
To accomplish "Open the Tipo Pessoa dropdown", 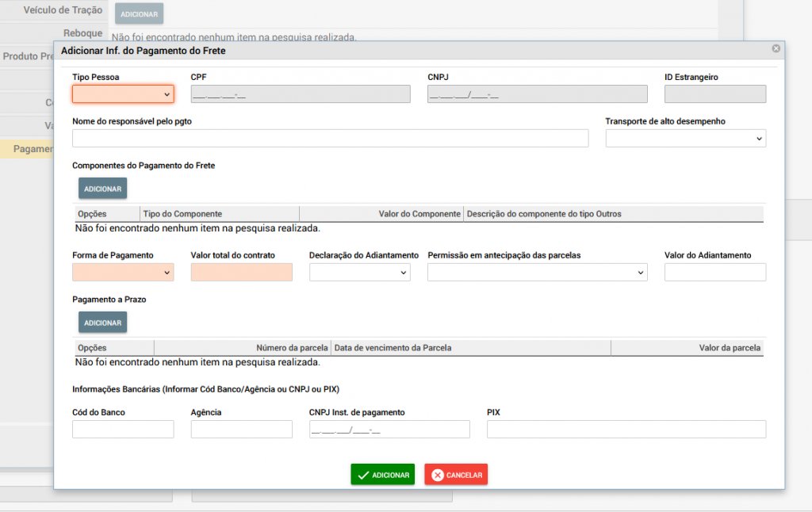I will click(123, 94).
